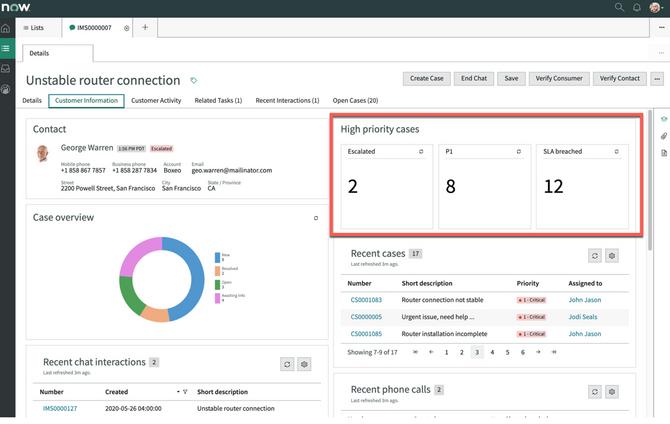This screenshot has height=424, width=670.
Task: Open the attachment paperclip in right rail
Action: pos(664,136)
